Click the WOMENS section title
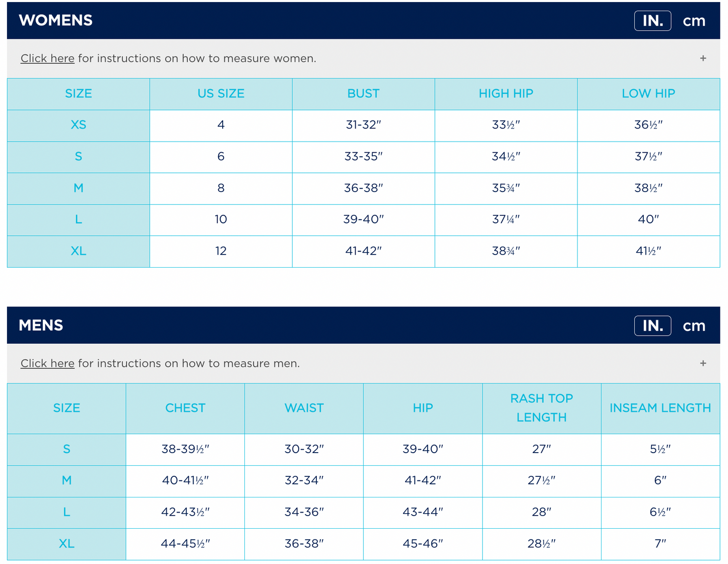The width and height of the screenshot is (728, 564). (x=55, y=20)
